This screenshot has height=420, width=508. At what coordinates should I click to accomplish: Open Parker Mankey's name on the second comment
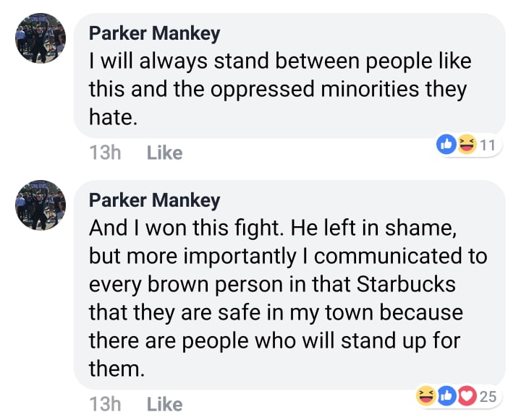pos(154,200)
